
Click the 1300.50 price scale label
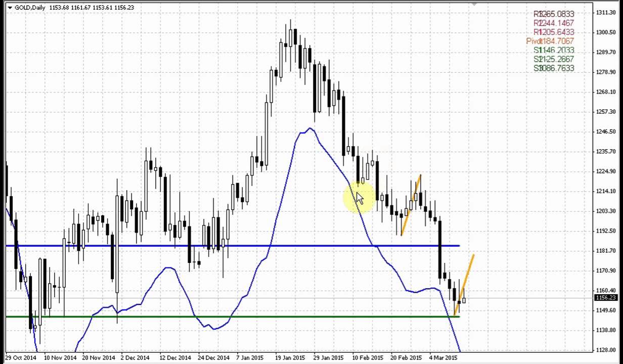point(606,32)
